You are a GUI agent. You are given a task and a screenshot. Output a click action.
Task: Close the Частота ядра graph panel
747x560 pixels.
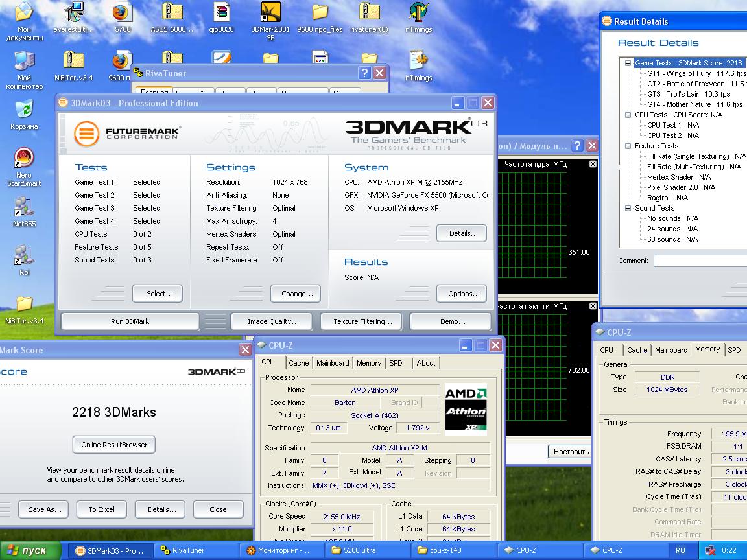pos(593,164)
